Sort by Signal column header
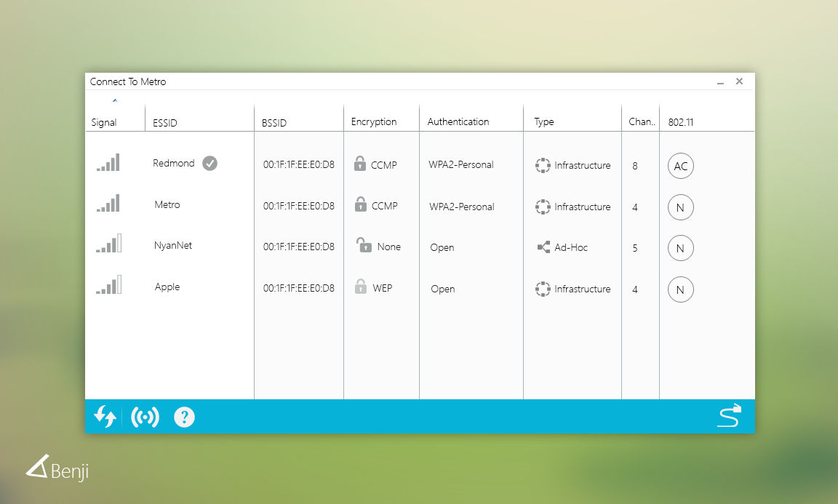The image size is (838, 504). [x=104, y=122]
